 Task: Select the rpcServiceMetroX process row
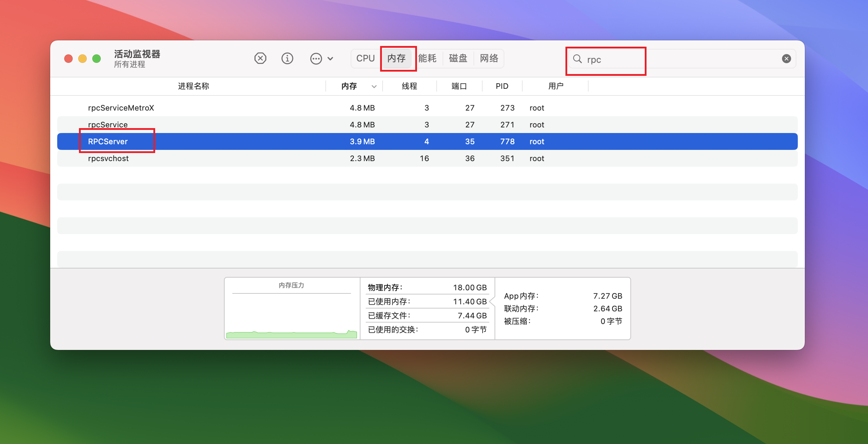tap(121, 108)
